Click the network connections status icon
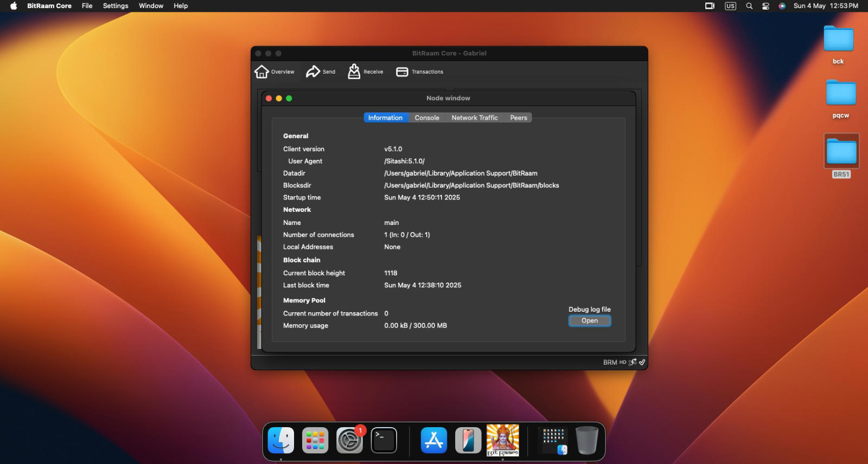The width and height of the screenshot is (868, 464). [x=633, y=362]
